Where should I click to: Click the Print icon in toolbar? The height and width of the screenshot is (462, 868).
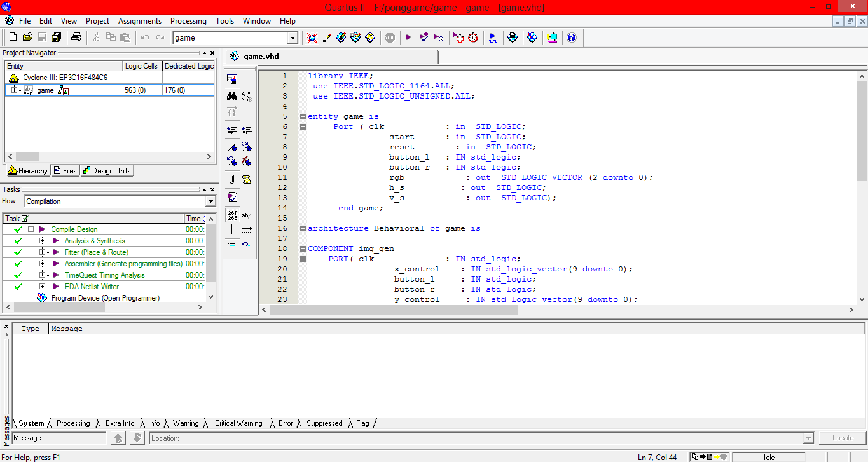pos(76,37)
